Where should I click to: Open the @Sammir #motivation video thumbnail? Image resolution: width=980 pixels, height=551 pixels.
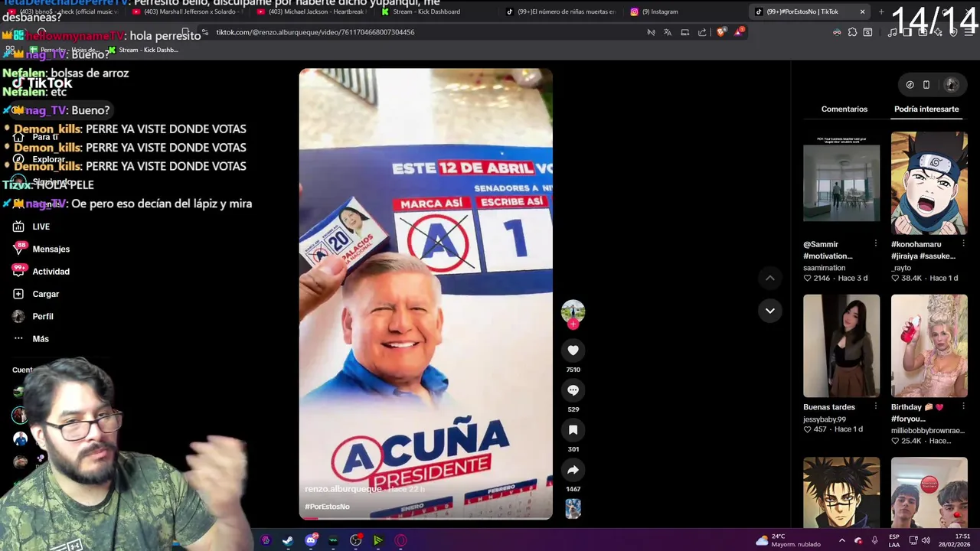tap(841, 183)
